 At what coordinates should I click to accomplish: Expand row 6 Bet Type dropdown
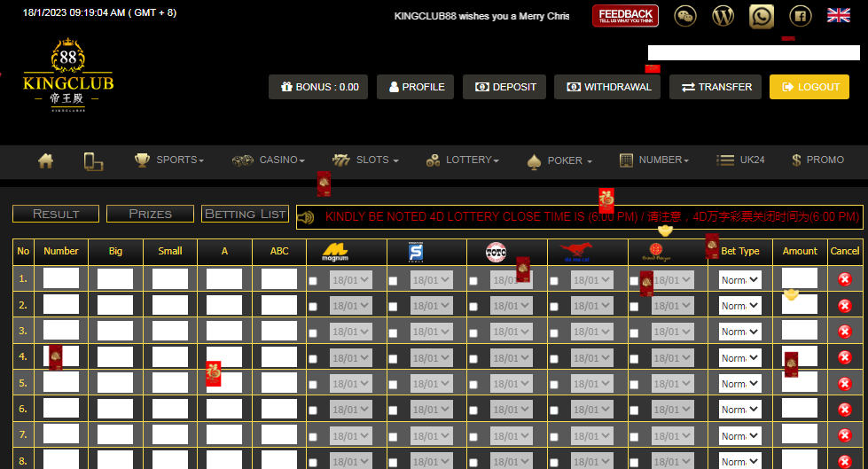click(x=739, y=410)
